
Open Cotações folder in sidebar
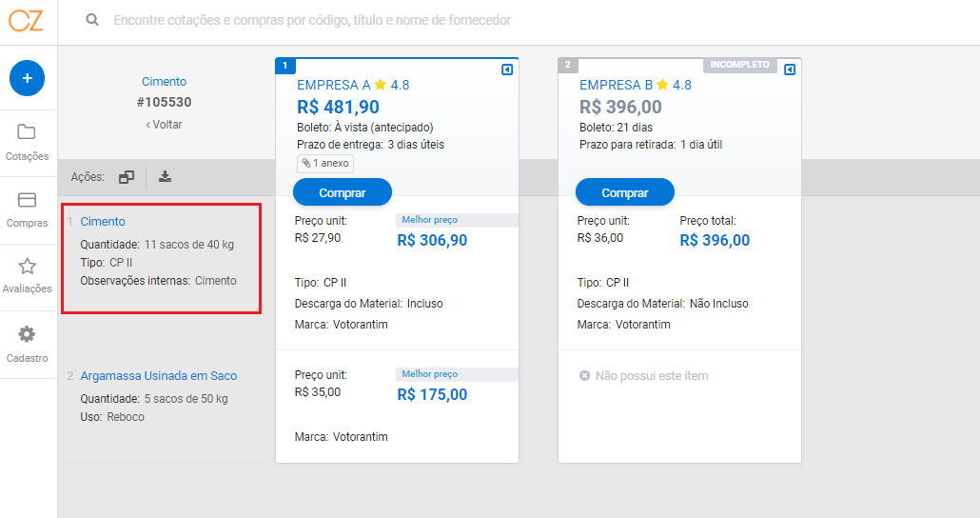27,143
